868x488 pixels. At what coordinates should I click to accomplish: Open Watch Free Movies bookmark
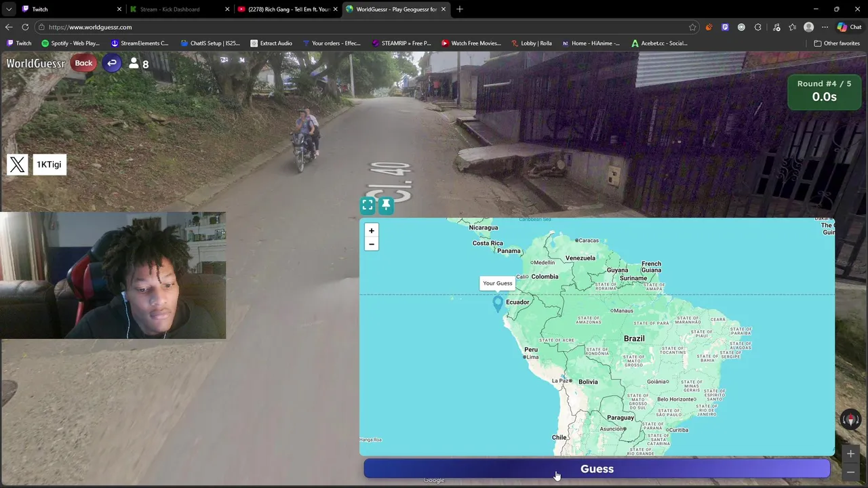(x=471, y=43)
